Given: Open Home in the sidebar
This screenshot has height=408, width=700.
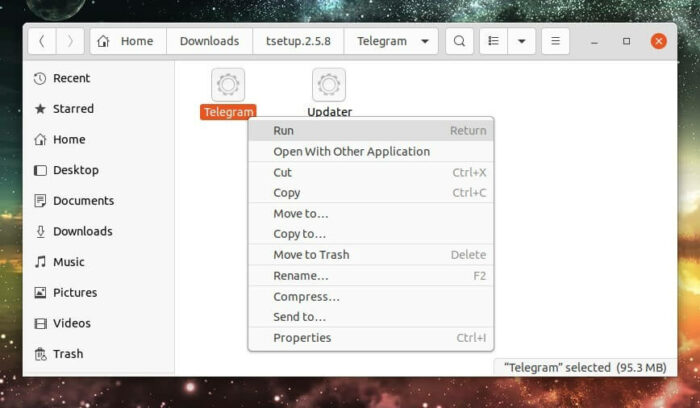Looking at the screenshot, I should click(x=98, y=140).
